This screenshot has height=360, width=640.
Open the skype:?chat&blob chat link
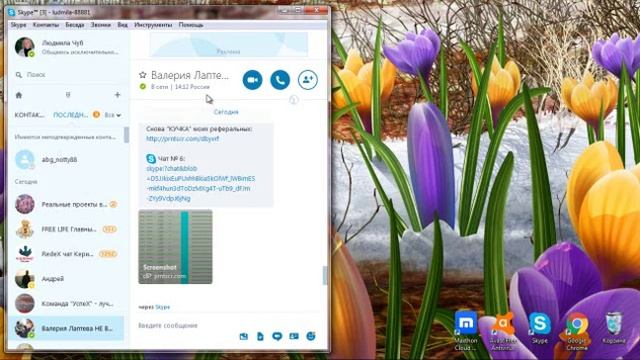[200, 183]
